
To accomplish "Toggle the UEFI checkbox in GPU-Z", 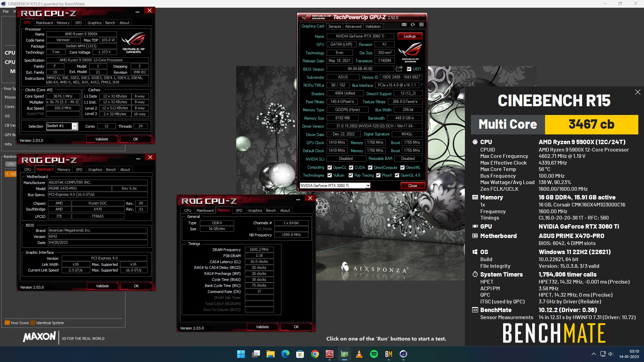I will coord(409,69).
